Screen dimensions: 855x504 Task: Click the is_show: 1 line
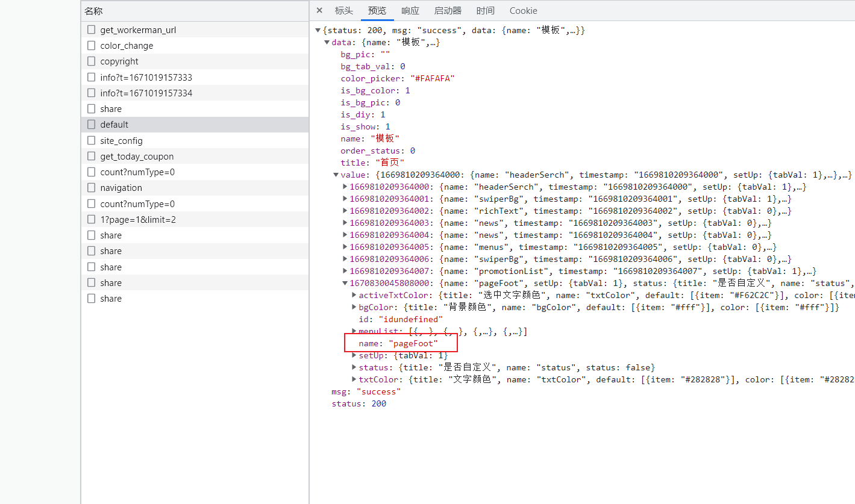click(x=365, y=126)
